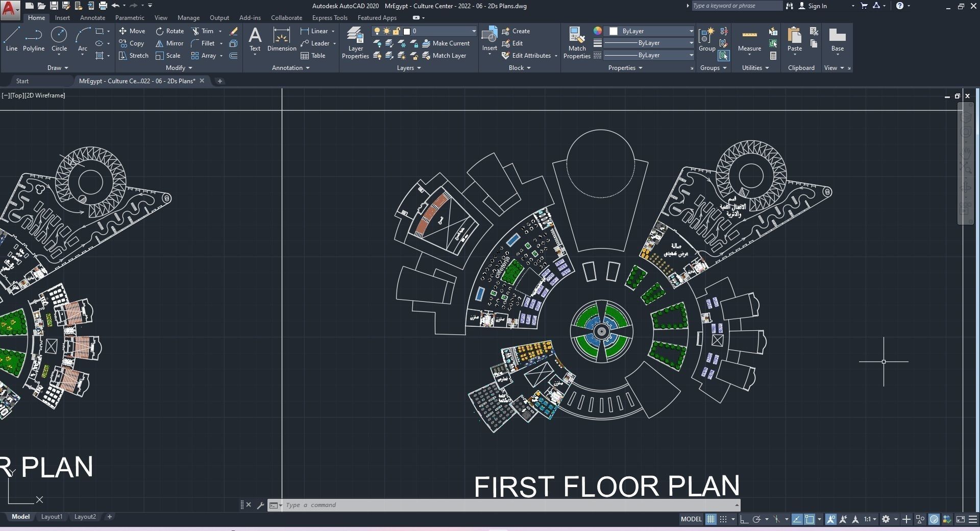Select the Copy tool
The height and width of the screenshot is (531, 980).
132,43
